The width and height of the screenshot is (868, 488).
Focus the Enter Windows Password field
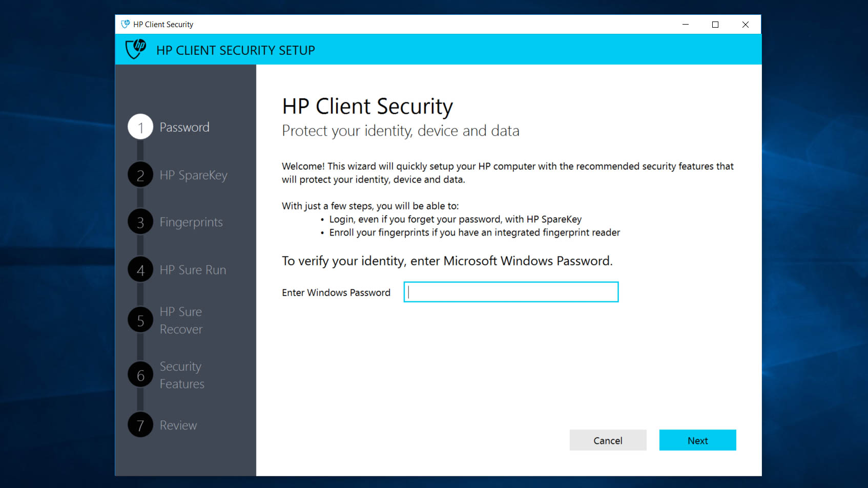pyautogui.click(x=511, y=292)
